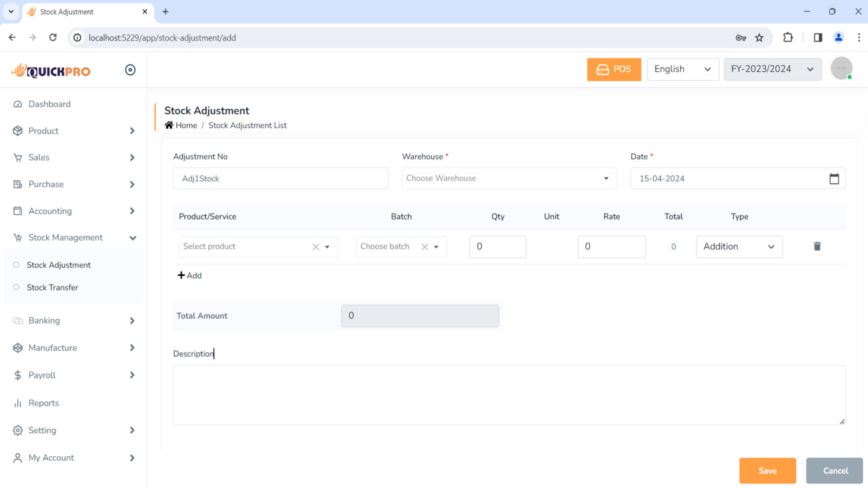Select the Payroll dollar icon
868x488 pixels.
(18, 375)
